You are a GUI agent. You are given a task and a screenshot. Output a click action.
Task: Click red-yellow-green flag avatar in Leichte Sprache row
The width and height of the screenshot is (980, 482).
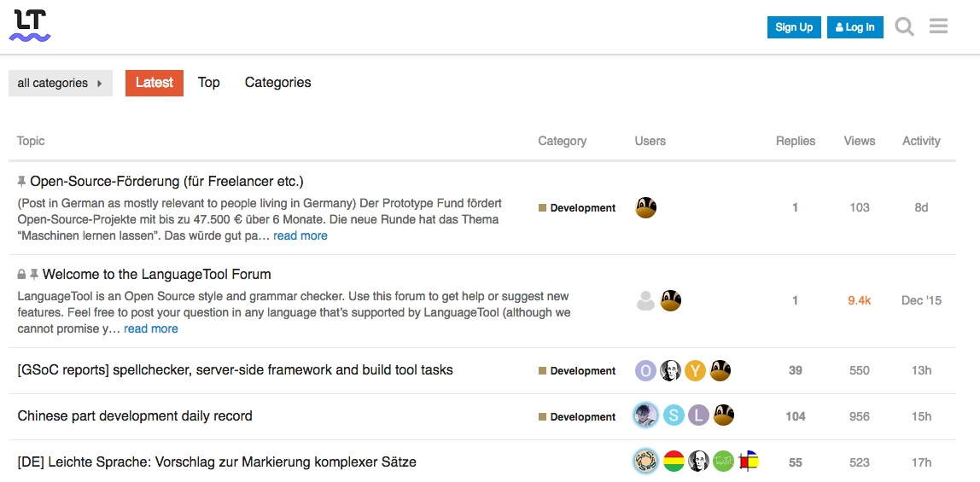[674, 462]
